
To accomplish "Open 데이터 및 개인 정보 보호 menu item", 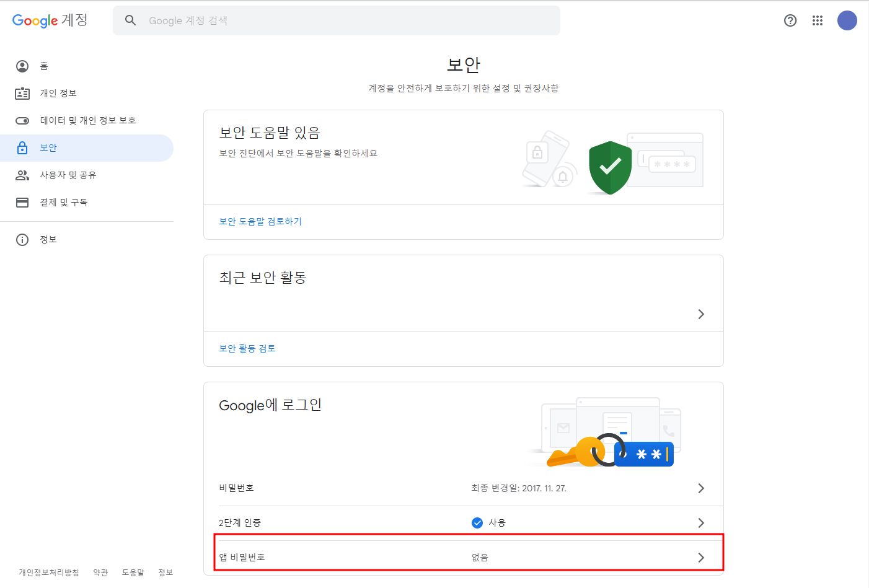I will click(87, 121).
